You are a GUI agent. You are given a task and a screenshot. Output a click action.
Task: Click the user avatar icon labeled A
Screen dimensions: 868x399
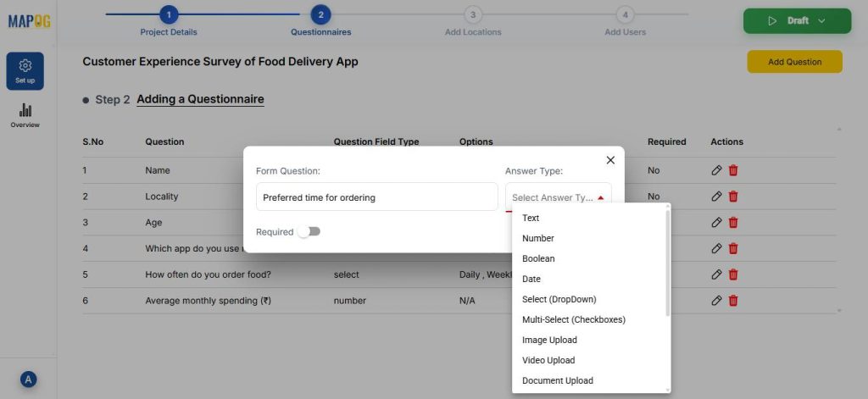pyautogui.click(x=28, y=380)
